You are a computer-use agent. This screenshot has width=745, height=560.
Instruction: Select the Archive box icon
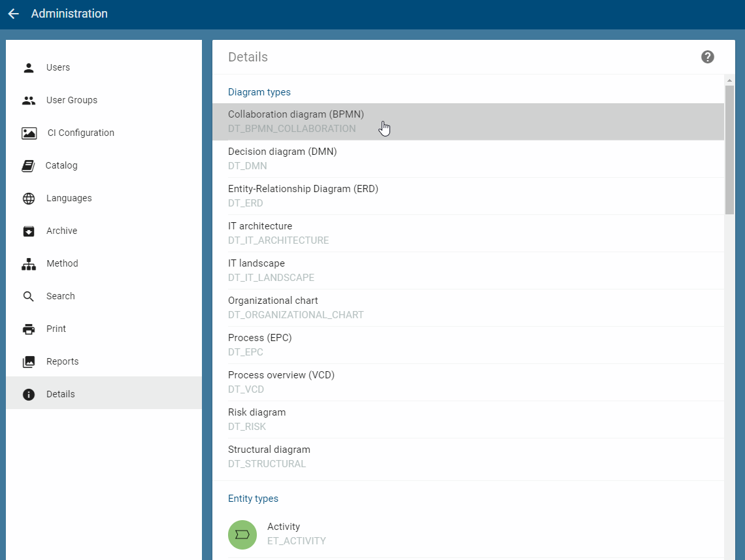click(29, 230)
